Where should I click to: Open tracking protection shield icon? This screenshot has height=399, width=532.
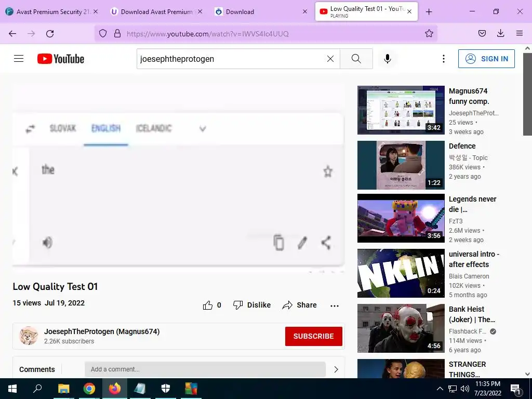(103, 33)
